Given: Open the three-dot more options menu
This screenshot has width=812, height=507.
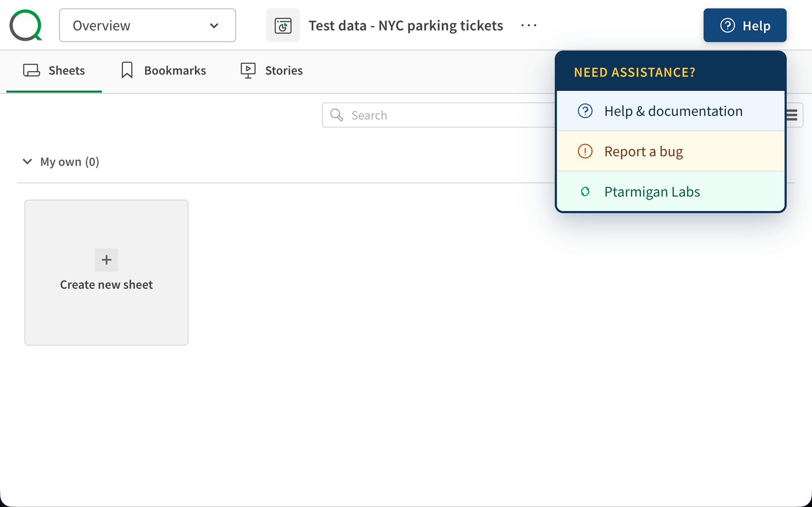Looking at the screenshot, I should pos(529,26).
